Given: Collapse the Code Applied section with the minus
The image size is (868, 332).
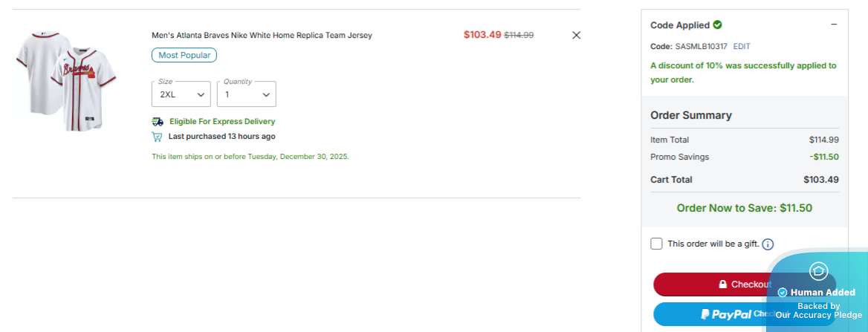Looking at the screenshot, I should (x=834, y=25).
